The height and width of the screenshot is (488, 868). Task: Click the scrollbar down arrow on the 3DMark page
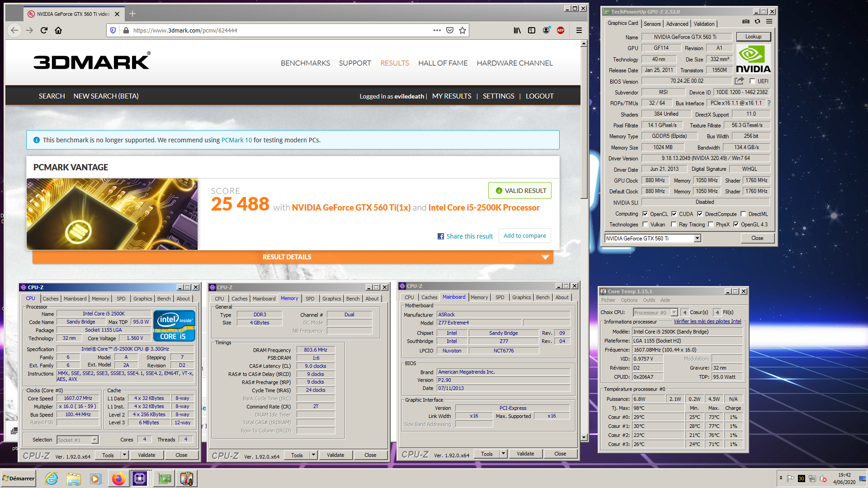point(584,437)
